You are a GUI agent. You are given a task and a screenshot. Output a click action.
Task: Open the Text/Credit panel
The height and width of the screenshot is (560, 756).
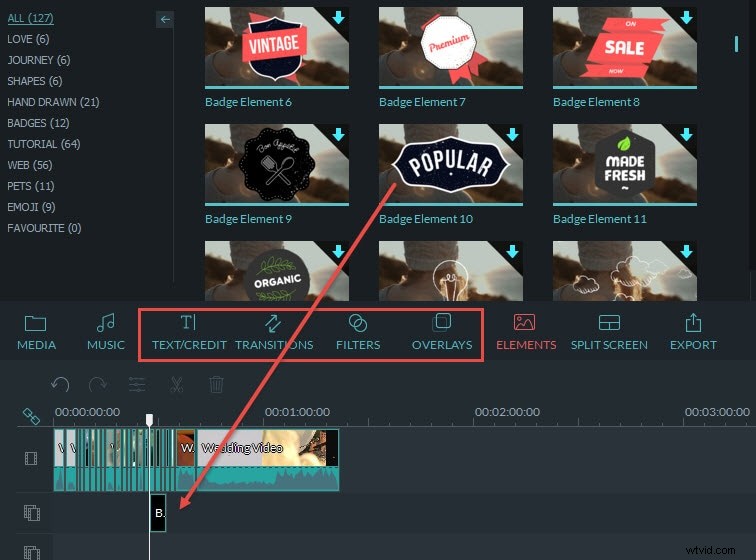tap(189, 332)
